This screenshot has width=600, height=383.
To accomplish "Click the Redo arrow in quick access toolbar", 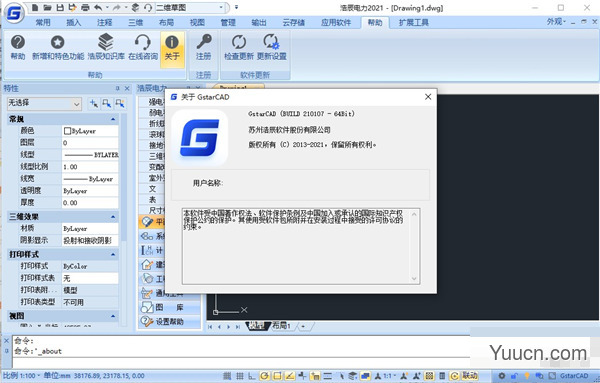I will [x=116, y=7].
